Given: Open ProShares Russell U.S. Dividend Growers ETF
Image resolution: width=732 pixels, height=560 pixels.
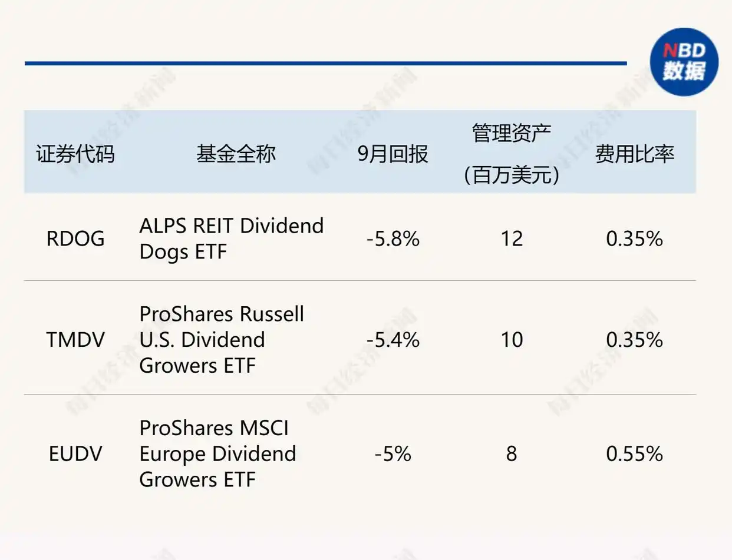Looking at the screenshot, I should 222,340.
